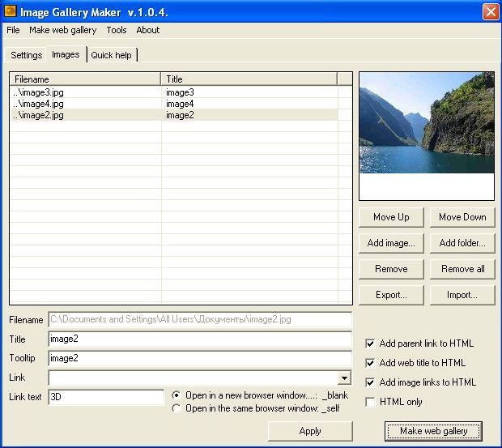502x448 pixels.
Task: Switch to the Settings tab
Action: (x=26, y=55)
